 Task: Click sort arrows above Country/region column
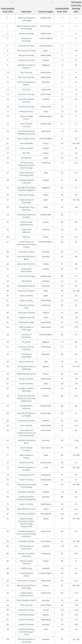pyautogui.click(x=52, y=2)
